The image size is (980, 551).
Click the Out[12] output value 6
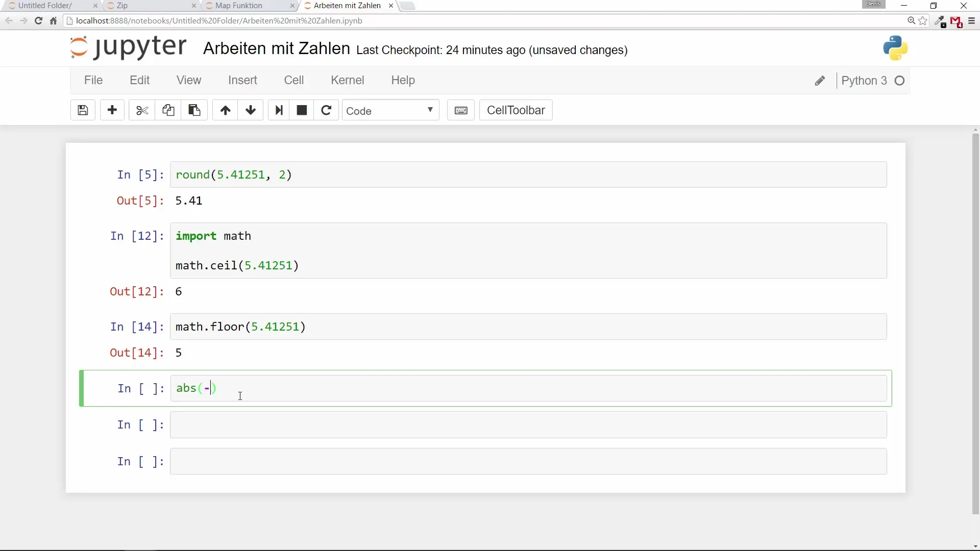(x=179, y=291)
